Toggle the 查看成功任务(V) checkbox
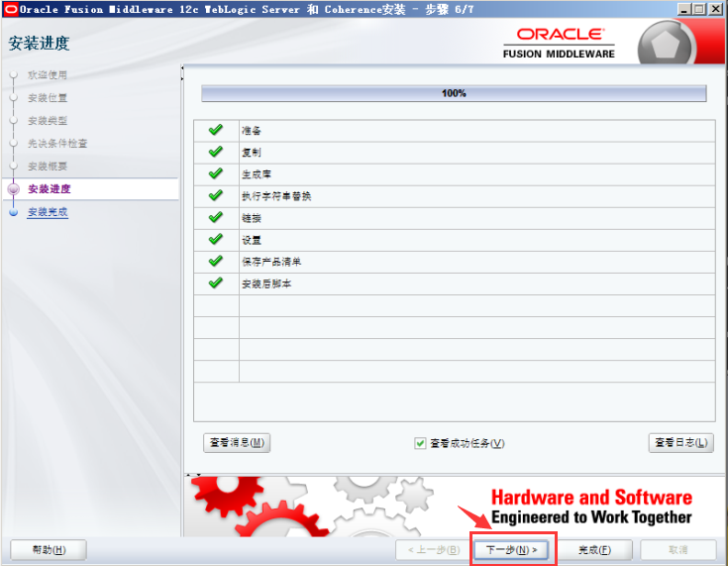 coord(420,443)
